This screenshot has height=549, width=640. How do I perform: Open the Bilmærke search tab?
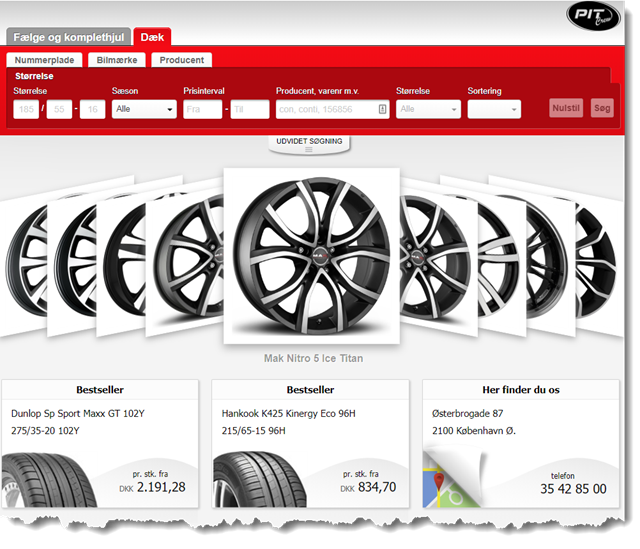pos(117,60)
